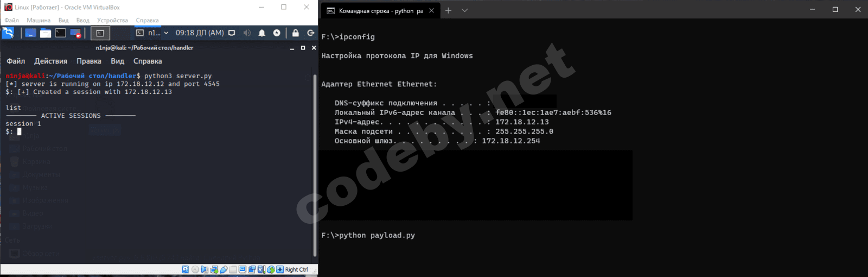Screen dimensions: 868x277
Task: Expand the window list dropdown arrow in panel
Action: pos(166,33)
